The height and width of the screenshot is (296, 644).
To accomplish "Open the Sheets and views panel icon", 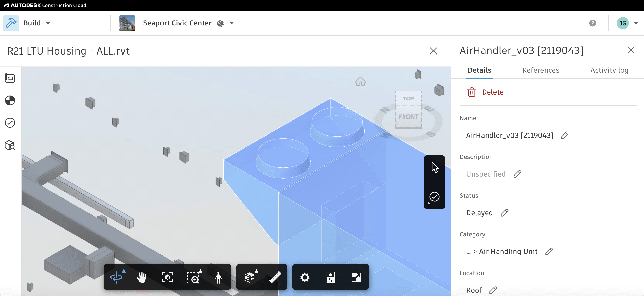I will point(10,78).
